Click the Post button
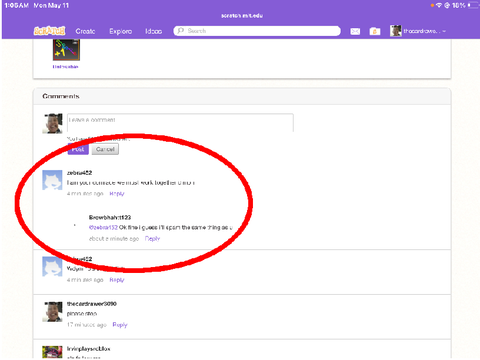 pos(78,149)
